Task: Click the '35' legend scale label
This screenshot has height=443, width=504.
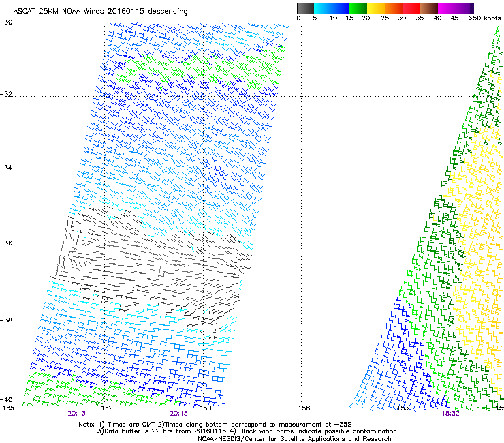Action: click(x=420, y=18)
